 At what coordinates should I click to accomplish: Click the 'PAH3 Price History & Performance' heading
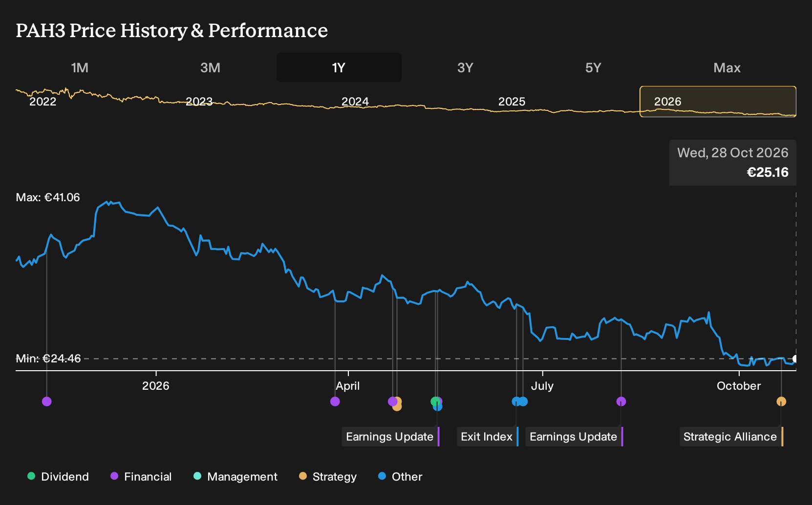[172, 30]
